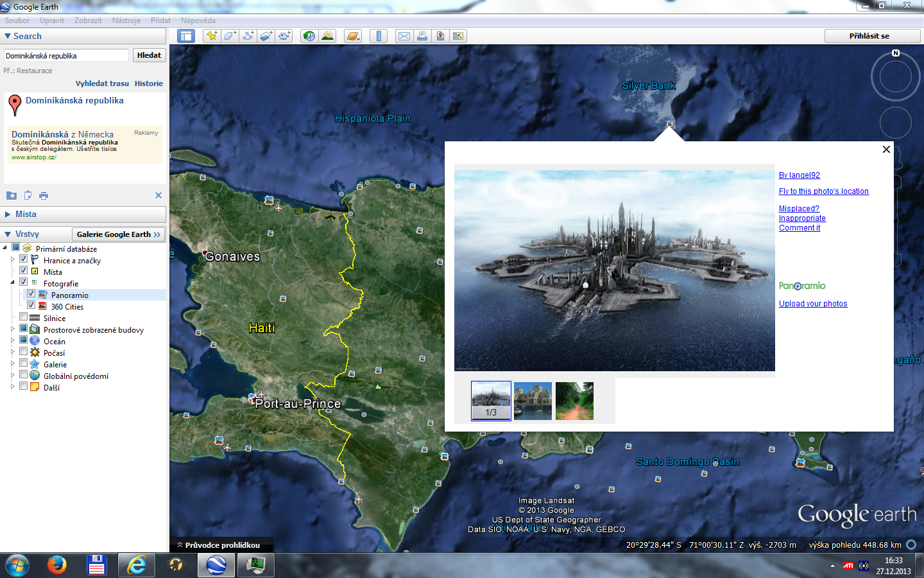924x578 pixels.
Task: Show historical imagery clock icon
Action: tap(309, 36)
